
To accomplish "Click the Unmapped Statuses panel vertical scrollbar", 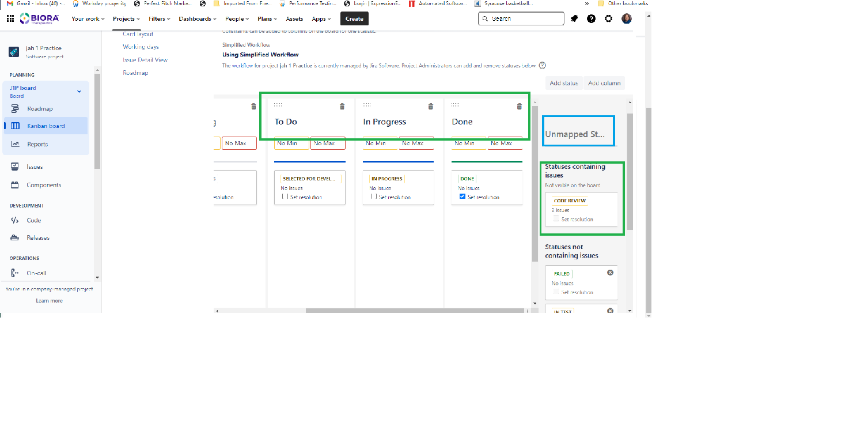I will click(630, 171).
